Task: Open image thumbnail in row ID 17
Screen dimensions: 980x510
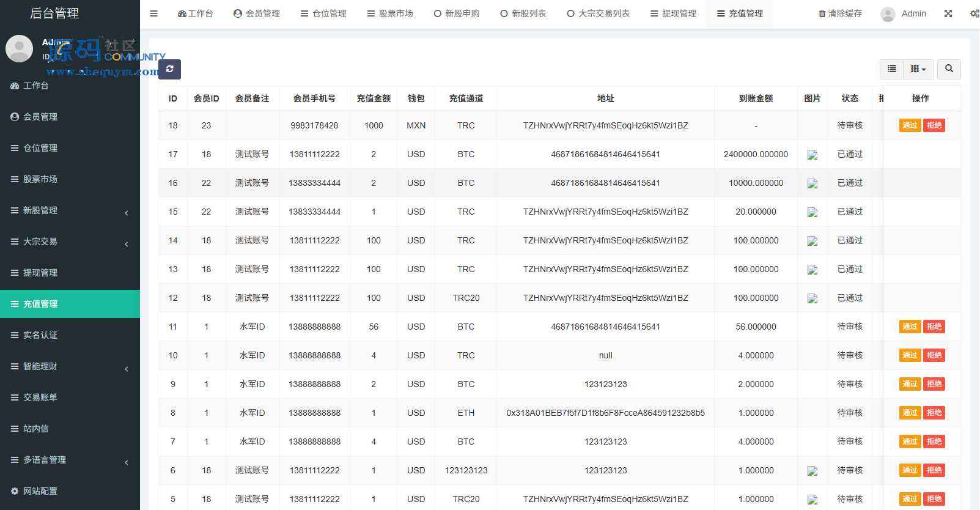Action: click(x=812, y=155)
